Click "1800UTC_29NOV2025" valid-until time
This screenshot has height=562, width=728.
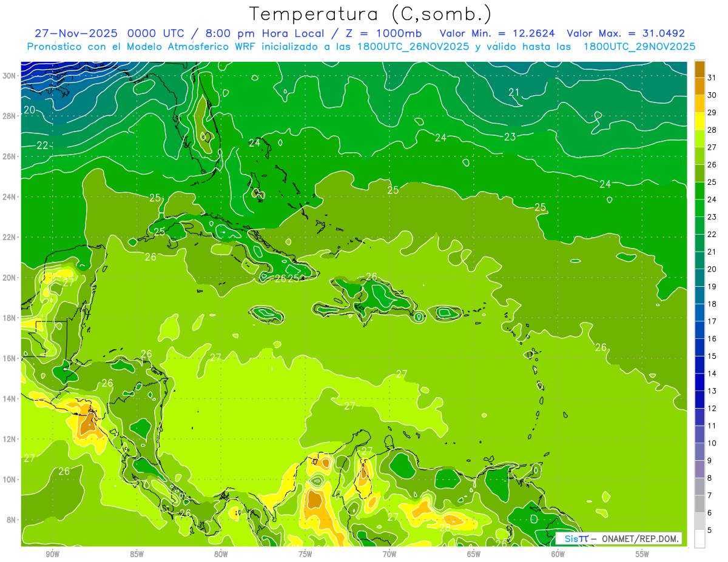(639, 47)
